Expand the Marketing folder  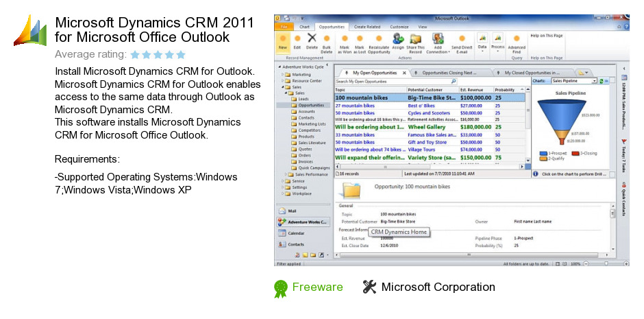click(x=282, y=75)
